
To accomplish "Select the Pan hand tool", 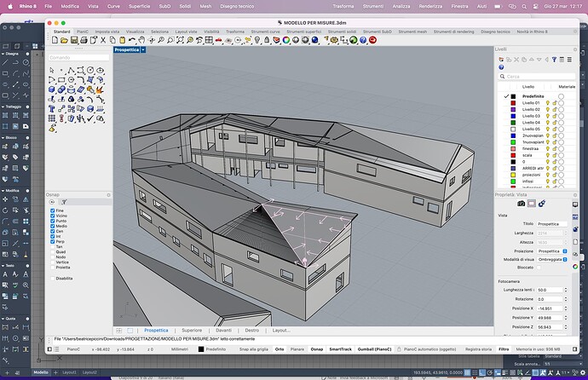I will click(x=141, y=40).
